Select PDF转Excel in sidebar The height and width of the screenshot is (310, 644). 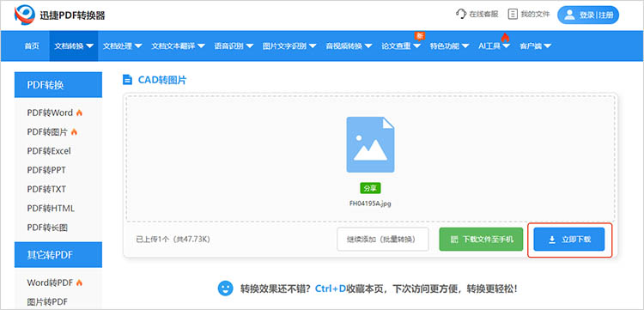[49, 151]
